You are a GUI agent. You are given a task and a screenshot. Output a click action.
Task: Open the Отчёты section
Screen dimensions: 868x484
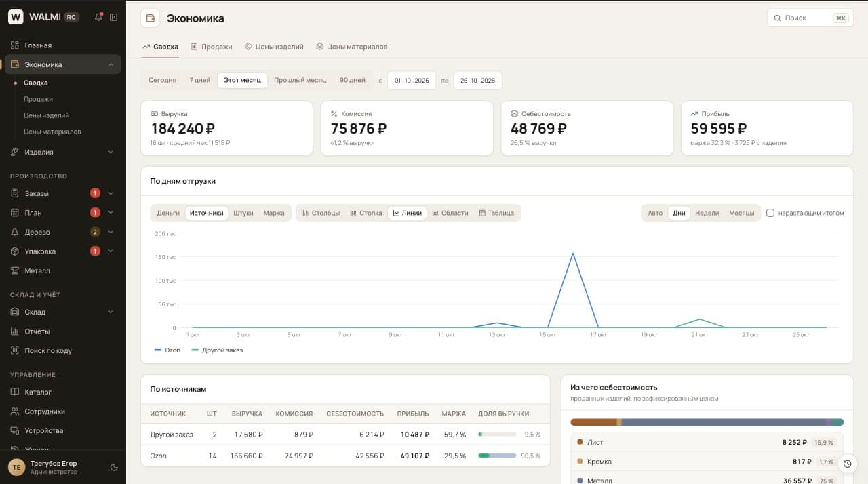pyautogui.click(x=63, y=331)
